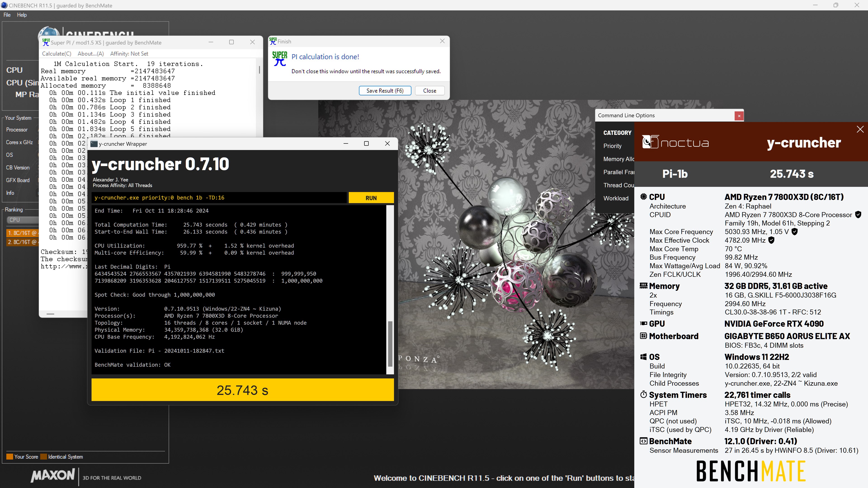
Task: Click the CPUID verified shield badge
Action: click(858, 215)
